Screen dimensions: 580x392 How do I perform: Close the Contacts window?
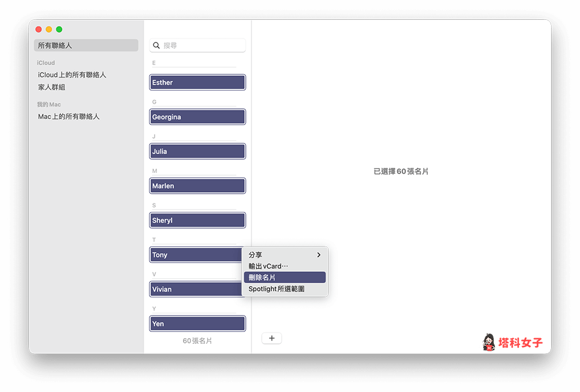pos(39,29)
